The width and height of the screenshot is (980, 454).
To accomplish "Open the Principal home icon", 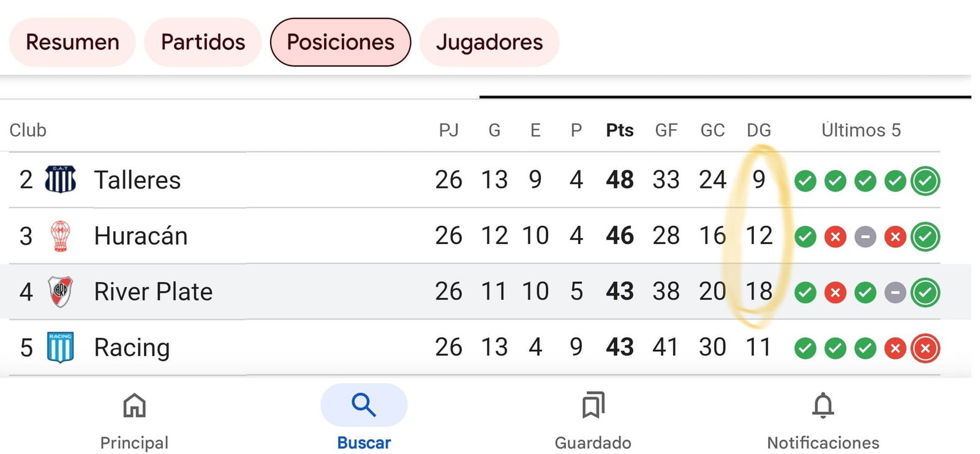I will click(x=134, y=405).
